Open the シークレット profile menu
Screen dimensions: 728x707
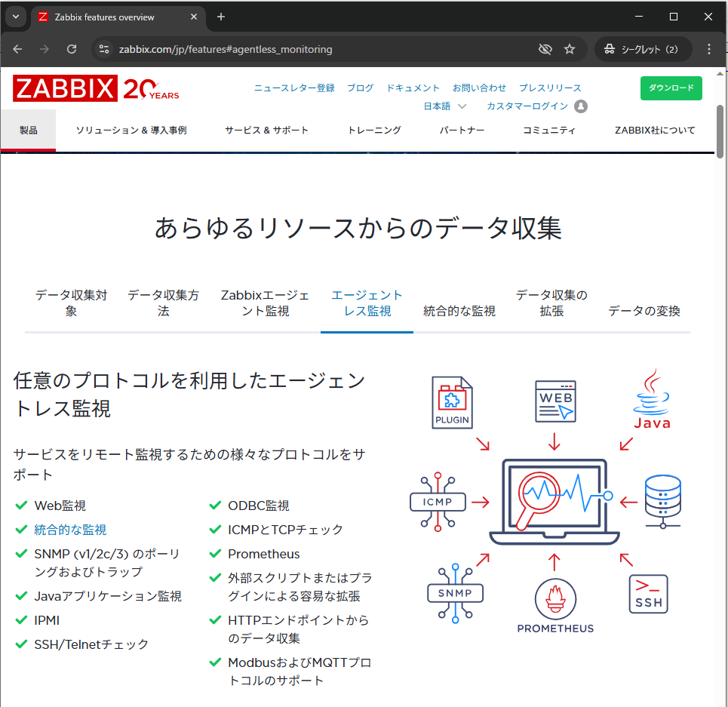[x=643, y=48]
